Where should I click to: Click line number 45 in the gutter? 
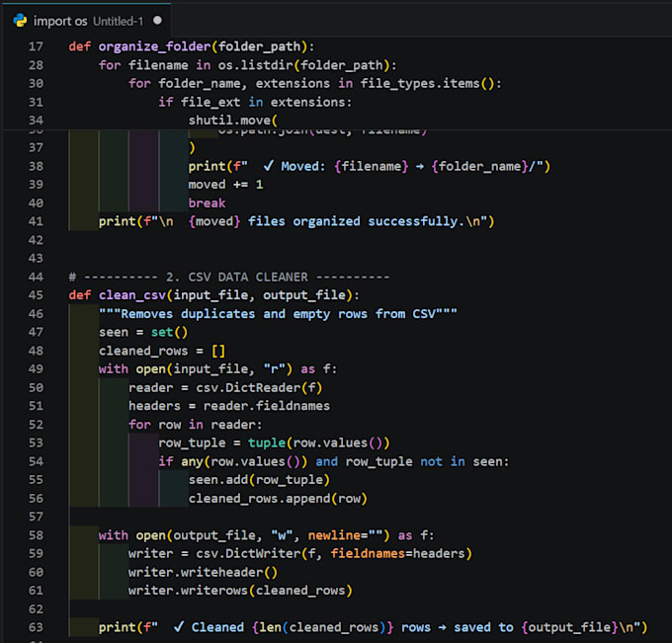[36, 295]
